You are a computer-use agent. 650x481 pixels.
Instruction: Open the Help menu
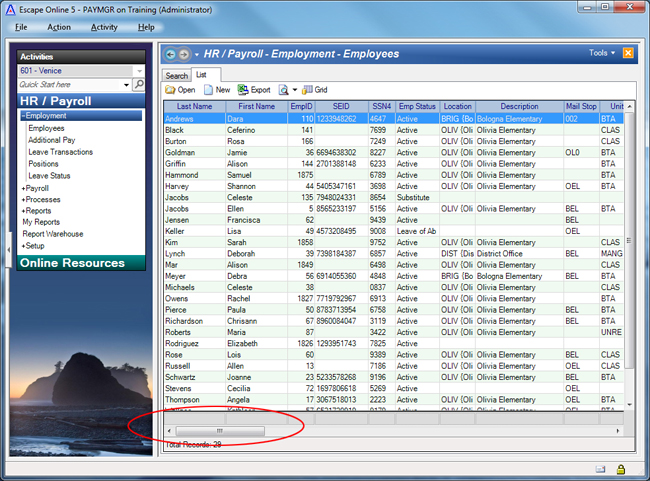point(146,27)
